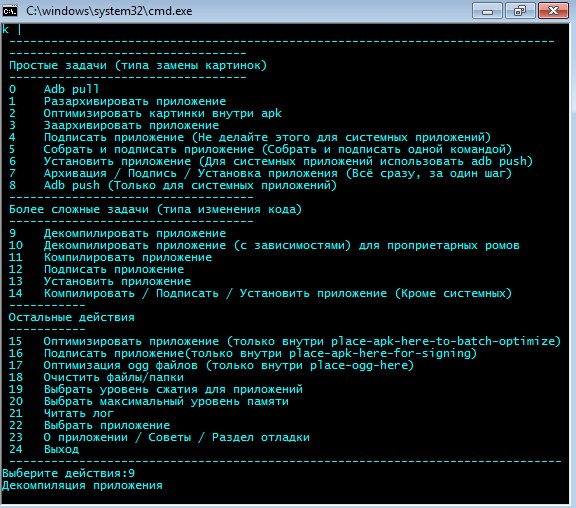Screen dimensions: 576x508
Task: Restore down the cmd.exe window
Action: click(x=520, y=11)
